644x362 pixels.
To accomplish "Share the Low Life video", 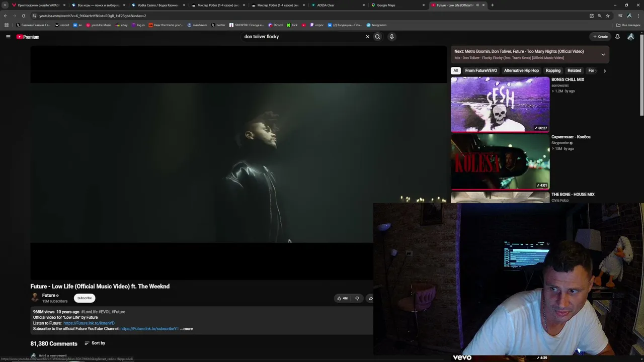I will point(370,298).
